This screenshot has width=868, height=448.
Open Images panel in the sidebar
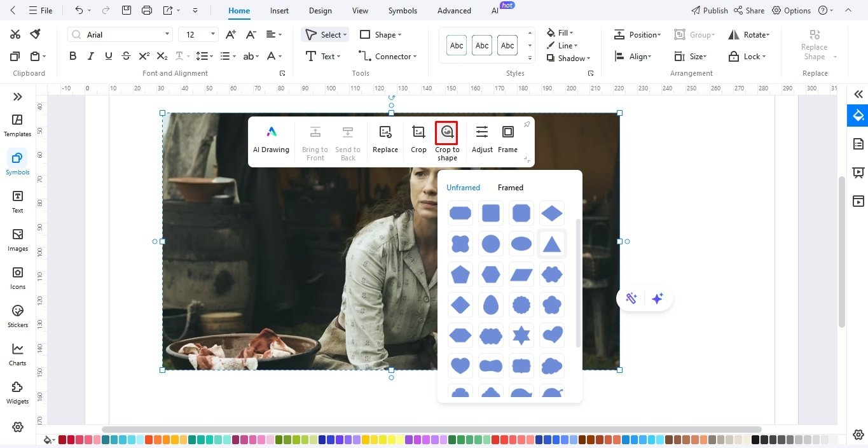click(17, 240)
